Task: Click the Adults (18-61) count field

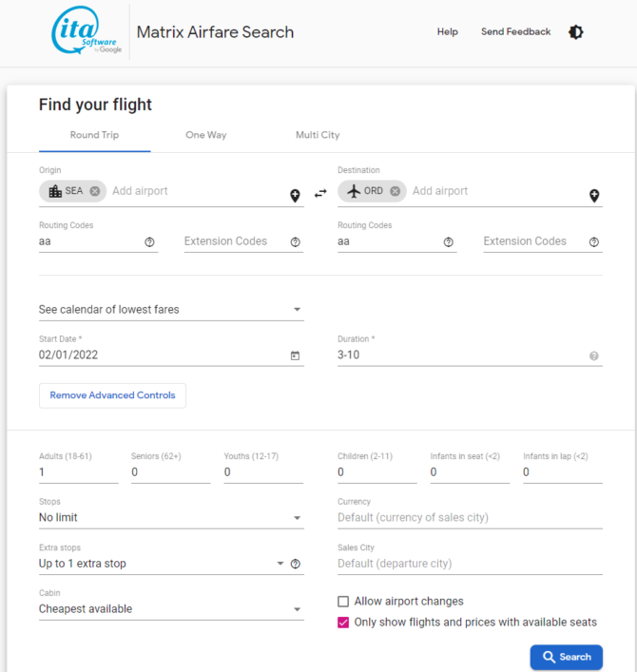Action: [x=78, y=472]
